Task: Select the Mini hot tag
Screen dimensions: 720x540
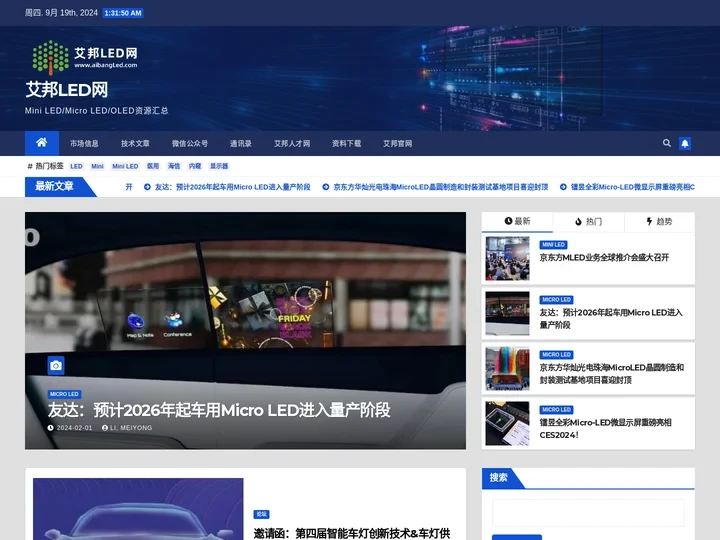Action: [x=97, y=166]
